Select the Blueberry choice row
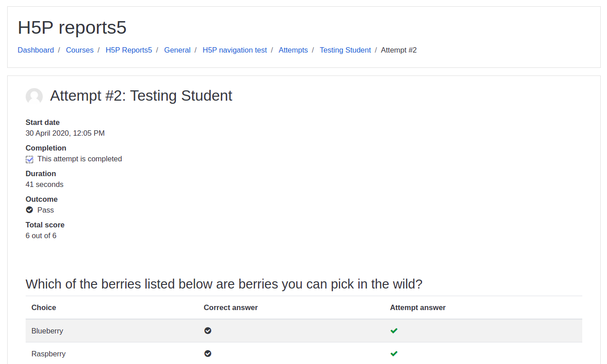Viewport: 607px width, 364px height. (304, 331)
